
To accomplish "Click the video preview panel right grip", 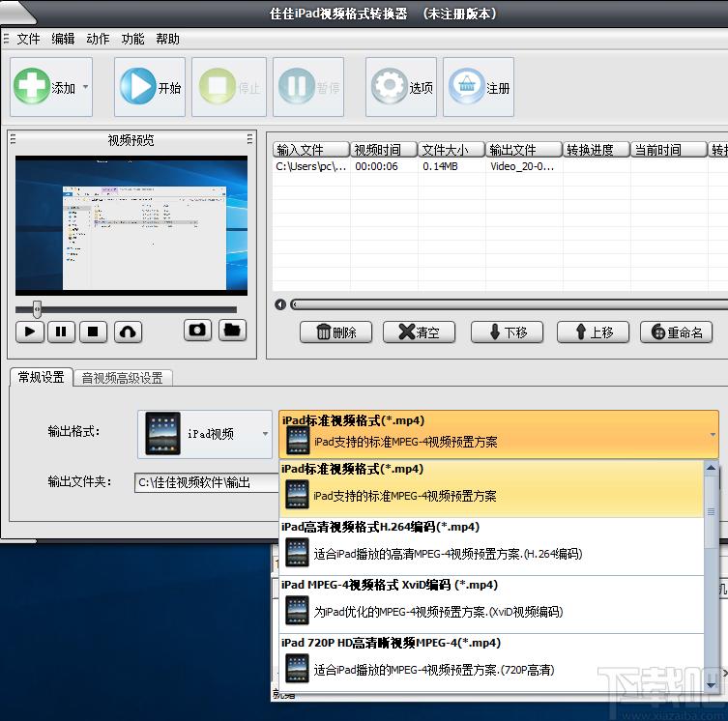I will [249, 139].
